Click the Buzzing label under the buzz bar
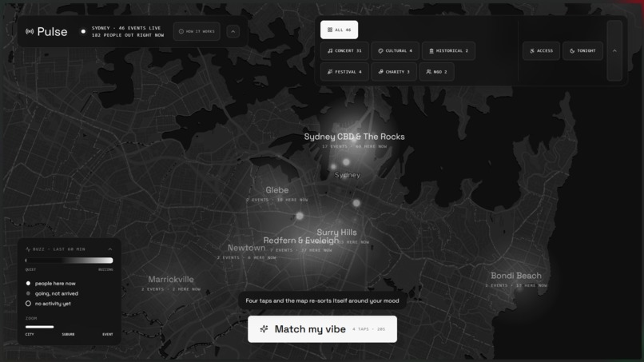The height and width of the screenshot is (362, 644). click(x=105, y=269)
